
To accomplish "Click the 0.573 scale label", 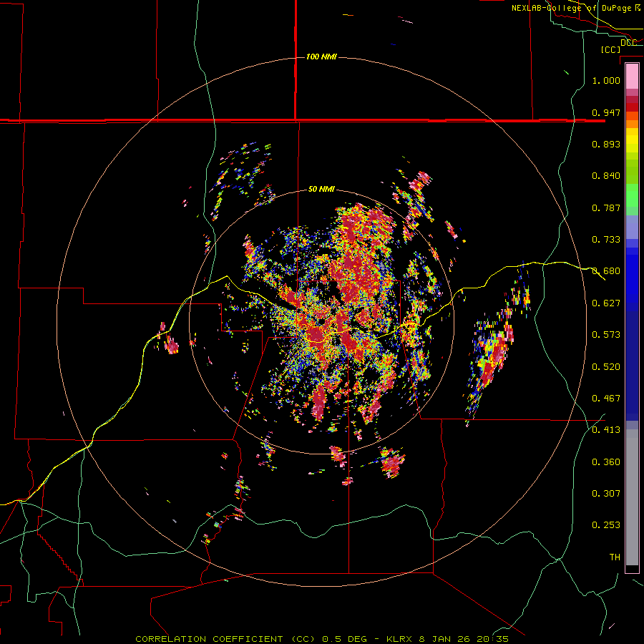I will click(x=606, y=335).
